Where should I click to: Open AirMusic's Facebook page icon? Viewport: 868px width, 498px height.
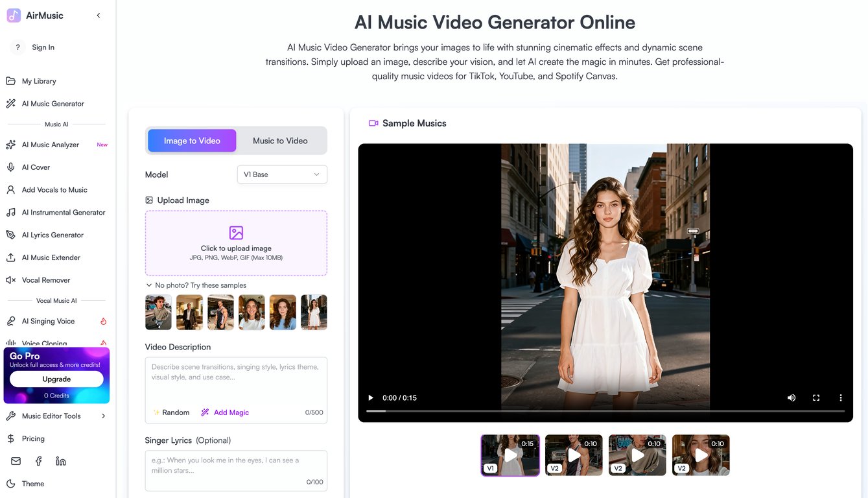pyautogui.click(x=38, y=460)
